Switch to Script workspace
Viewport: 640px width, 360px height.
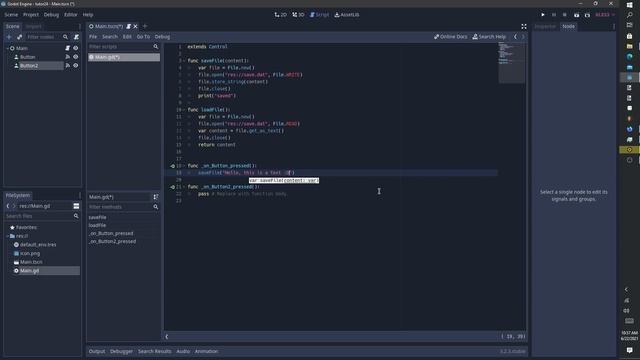[319, 15]
